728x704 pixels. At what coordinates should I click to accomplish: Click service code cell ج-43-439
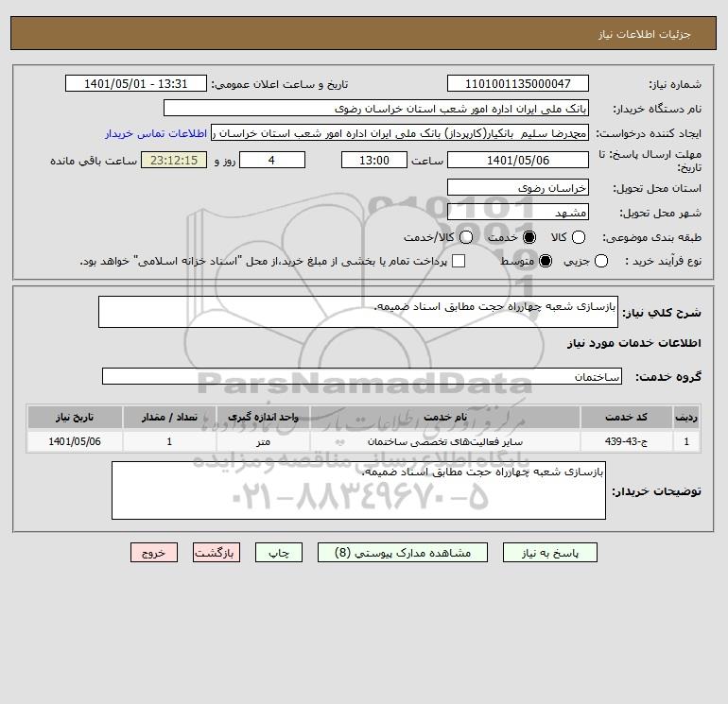[626, 441]
